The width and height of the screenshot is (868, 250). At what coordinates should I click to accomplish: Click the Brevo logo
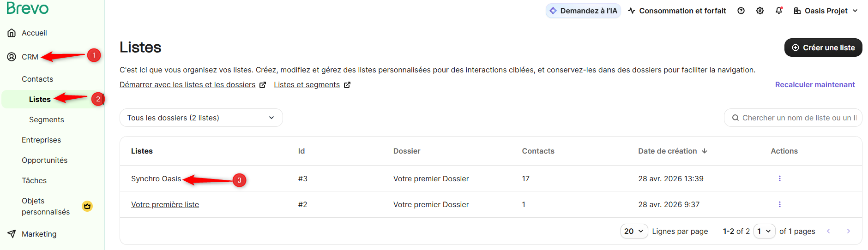pyautogui.click(x=27, y=8)
